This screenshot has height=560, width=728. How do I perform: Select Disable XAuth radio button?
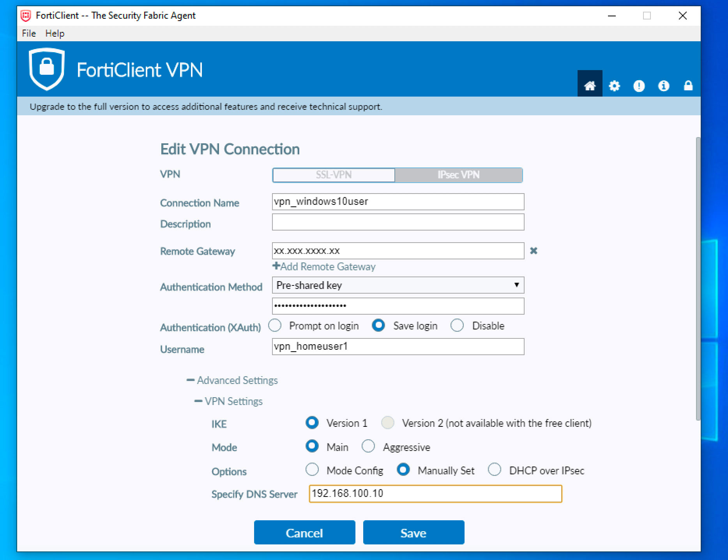[x=457, y=325]
